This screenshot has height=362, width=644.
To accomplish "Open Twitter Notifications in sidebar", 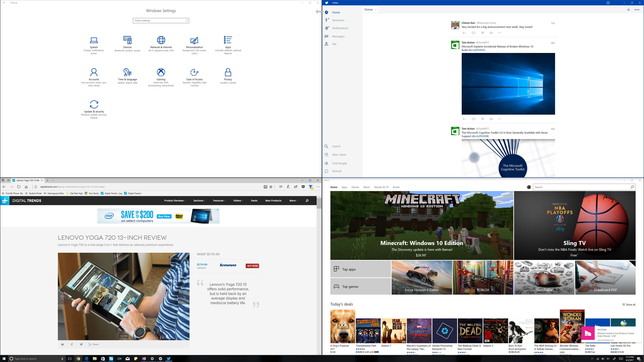I will tap(340, 28).
